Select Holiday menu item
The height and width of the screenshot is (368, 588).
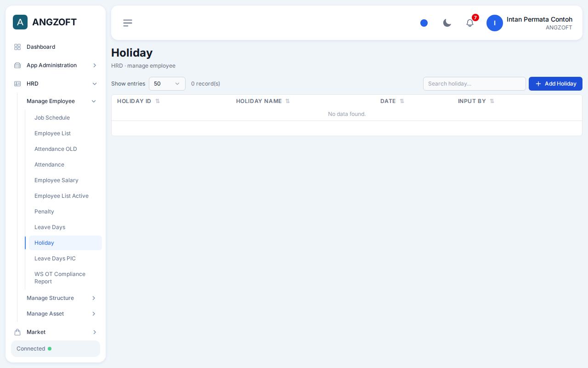point(65,243)
